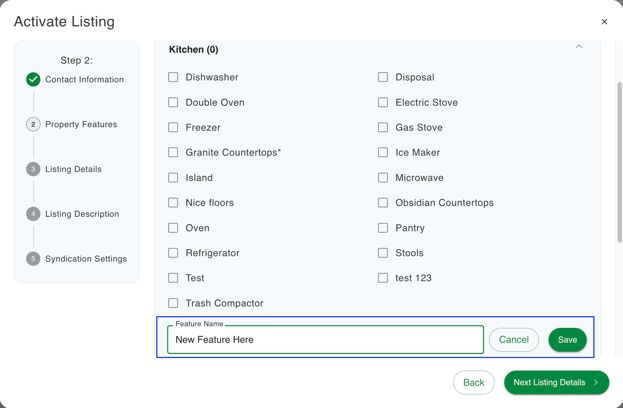Screen dimensions: 623x408
Task: Tick the Microwave checkbox
Action: pyautogui.click(x=383, y=178)
